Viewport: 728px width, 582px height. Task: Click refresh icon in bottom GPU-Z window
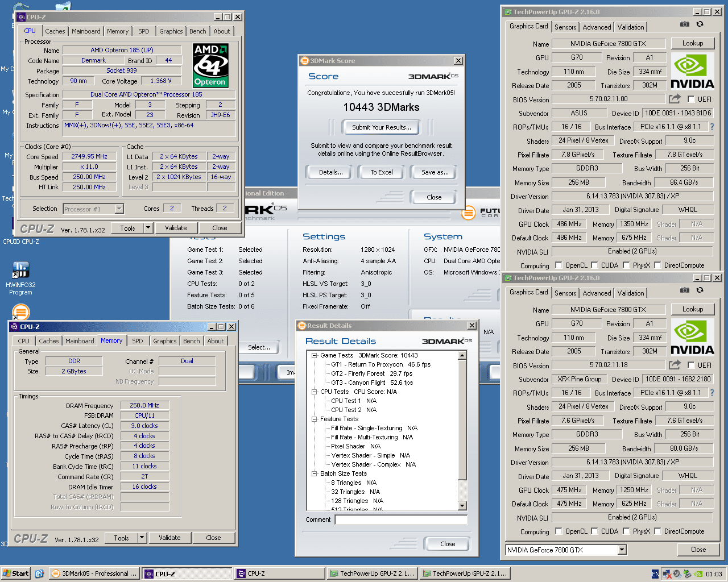point(700,290)
